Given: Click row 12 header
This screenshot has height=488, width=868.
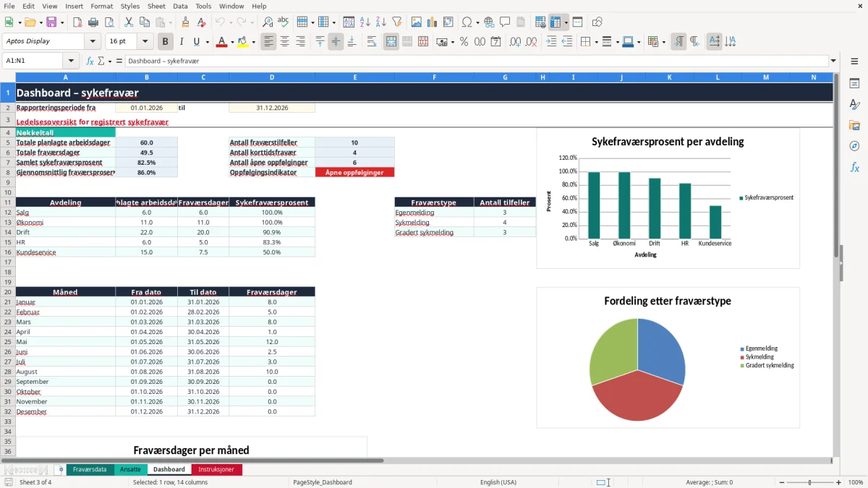Looking at the screenshot, I should coord(8,213).
